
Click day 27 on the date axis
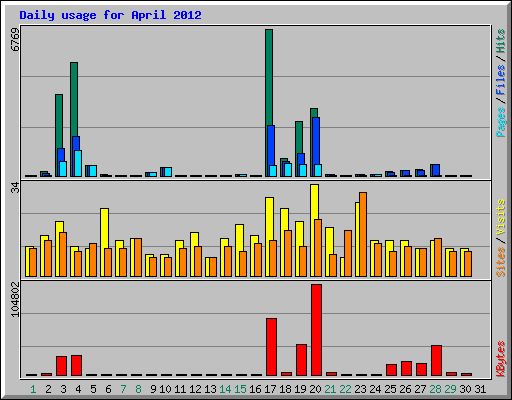pyautogui.click(x=420, y=389)
